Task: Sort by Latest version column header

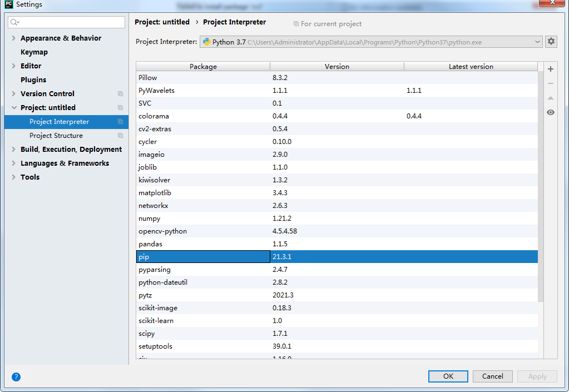Action: [471, 66]
